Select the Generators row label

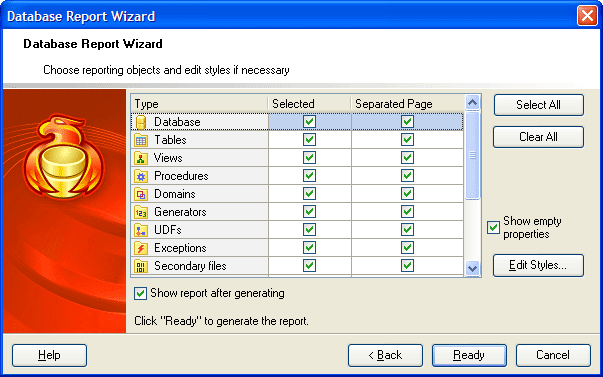pyautogui.click(x=180, y=212)
